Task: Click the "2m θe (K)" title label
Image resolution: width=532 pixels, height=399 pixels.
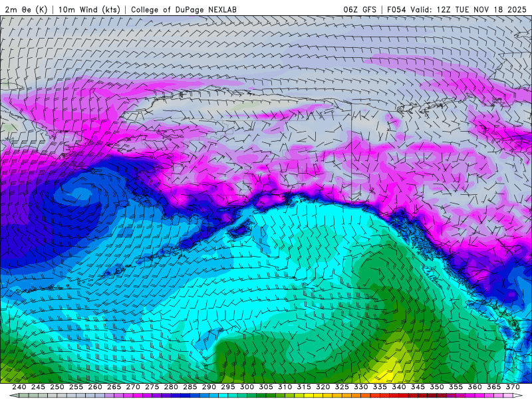Action: point(26,9)
